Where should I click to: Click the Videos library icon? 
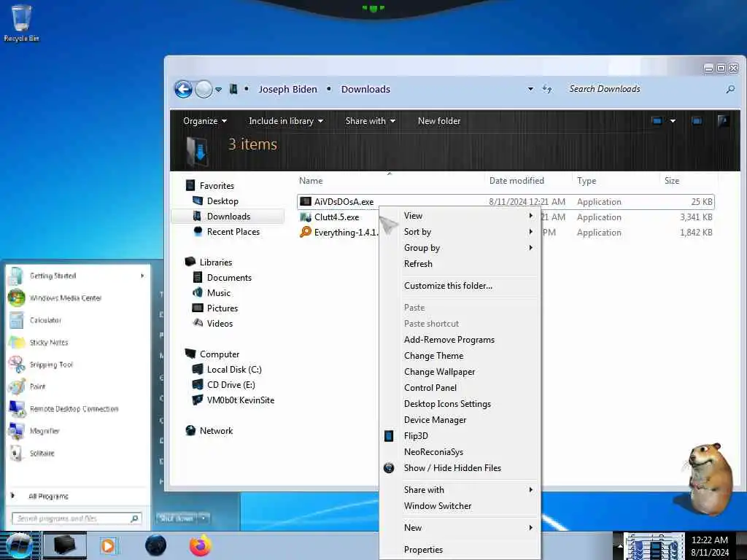pos(198,323)
